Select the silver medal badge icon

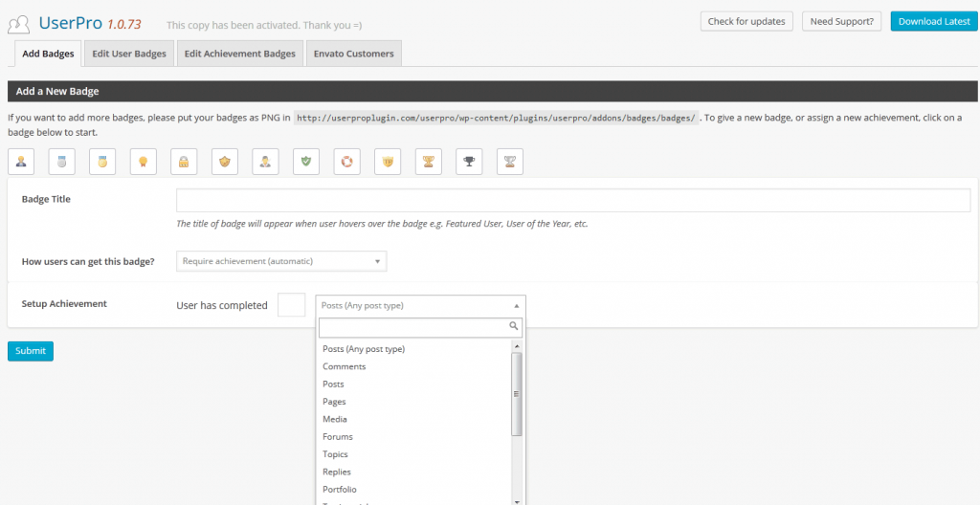point(61,162)
